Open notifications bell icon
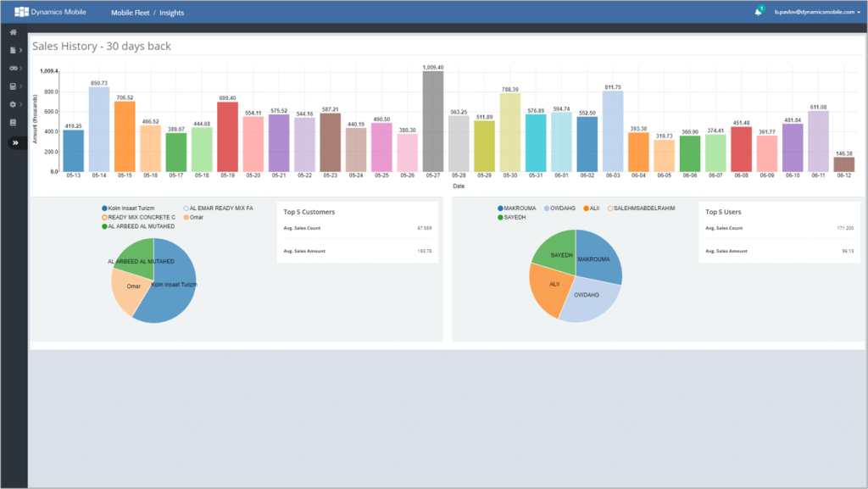 [758, 12]
